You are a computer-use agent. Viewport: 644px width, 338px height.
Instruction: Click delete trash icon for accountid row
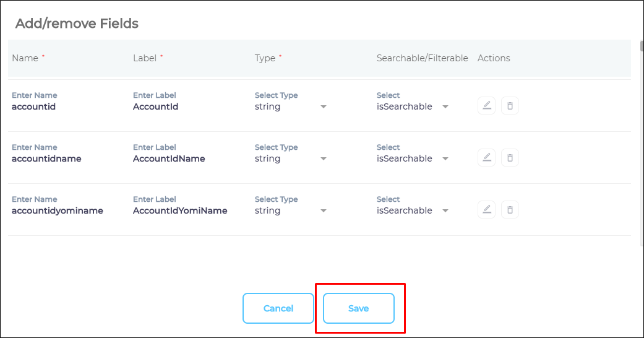(x=510, y=106)
